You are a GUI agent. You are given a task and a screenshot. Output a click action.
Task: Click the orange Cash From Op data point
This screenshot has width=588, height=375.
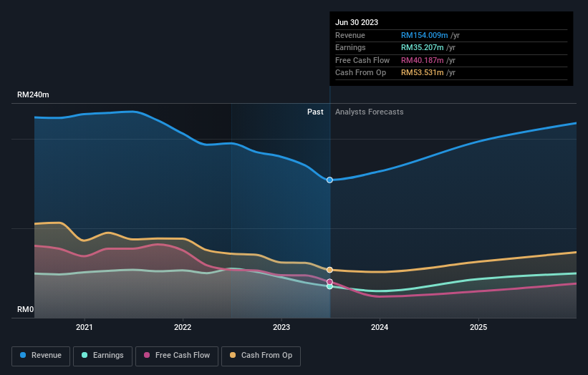[x=329, y=270]
